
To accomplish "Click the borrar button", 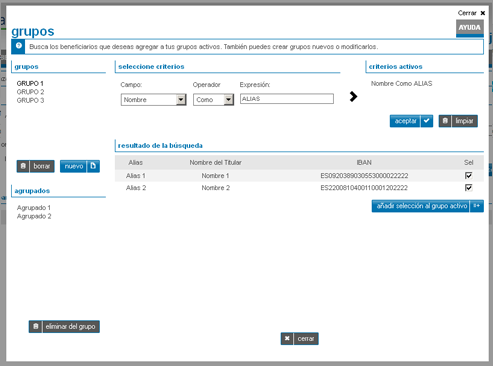I will pos(36,166).
